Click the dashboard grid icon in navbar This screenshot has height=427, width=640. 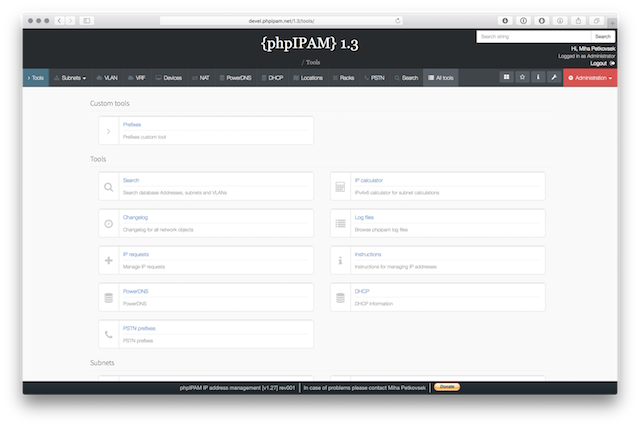pyautogui.click(x=507, y=77)
